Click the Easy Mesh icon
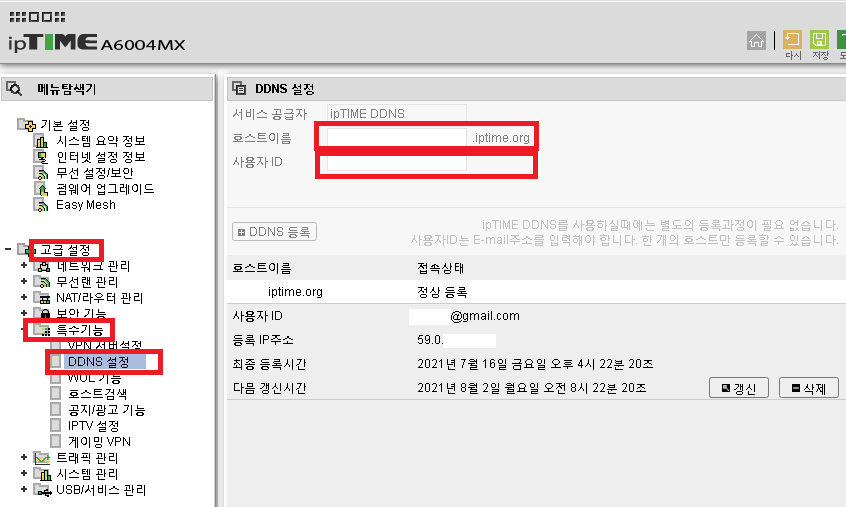 pos(41,205)
